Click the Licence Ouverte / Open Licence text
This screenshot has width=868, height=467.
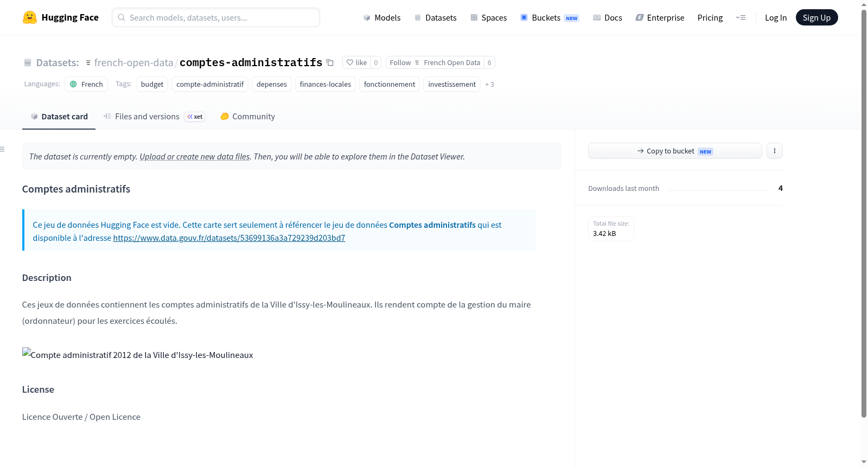tap(81, 417)
